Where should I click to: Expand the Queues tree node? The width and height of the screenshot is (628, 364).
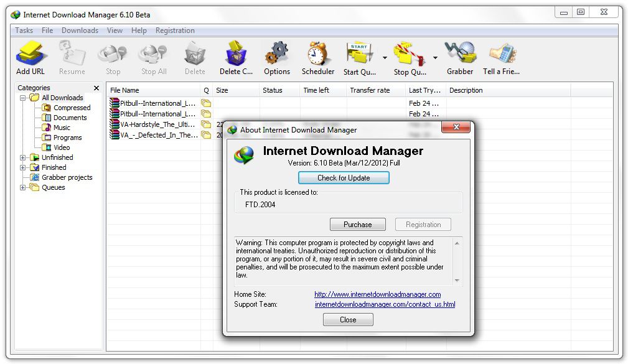(x=23, y=187)
